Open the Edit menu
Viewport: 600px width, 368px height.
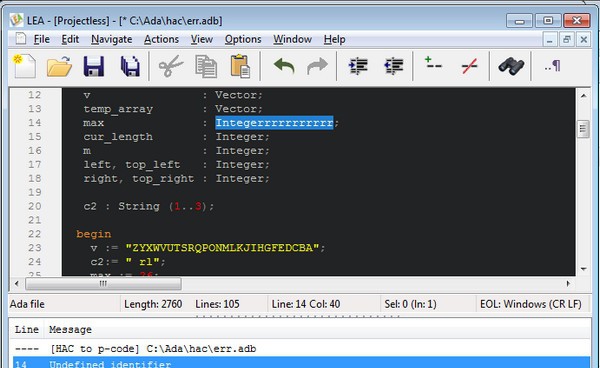tap(70, 39)
